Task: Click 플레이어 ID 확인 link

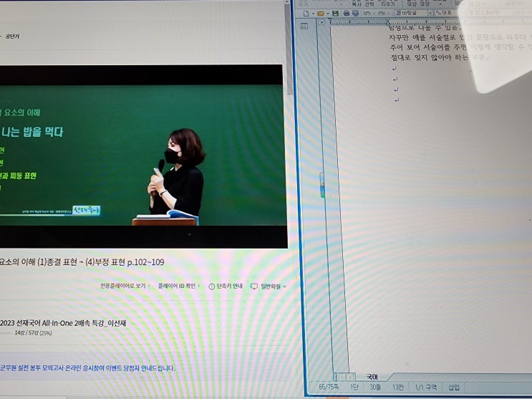Action: [x=178, y=286]
